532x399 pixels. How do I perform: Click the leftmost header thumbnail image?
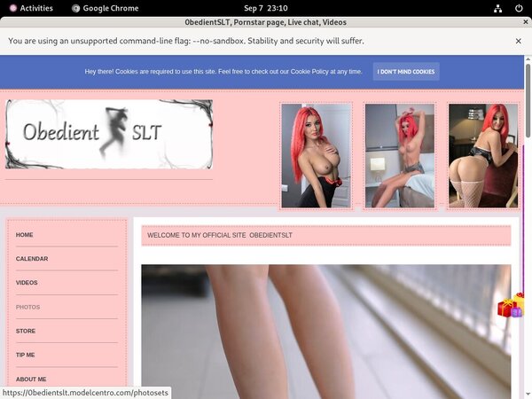pyautogui.click(x=317, y=156)
